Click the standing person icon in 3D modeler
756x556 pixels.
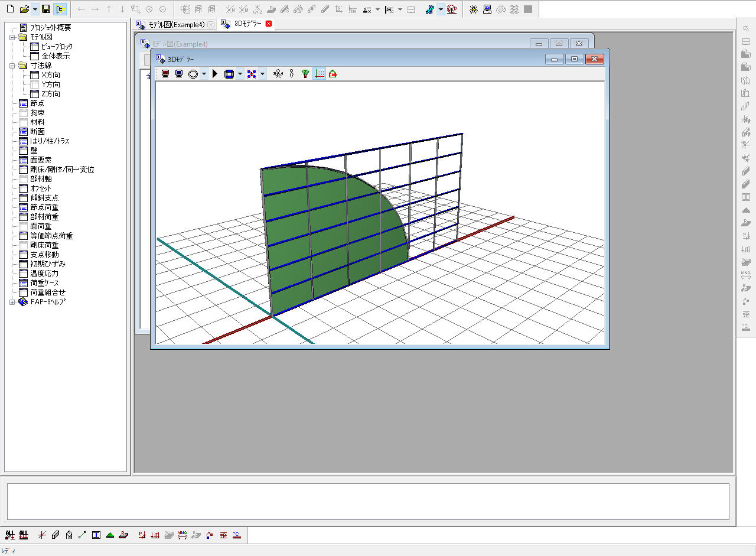[291, 74]
